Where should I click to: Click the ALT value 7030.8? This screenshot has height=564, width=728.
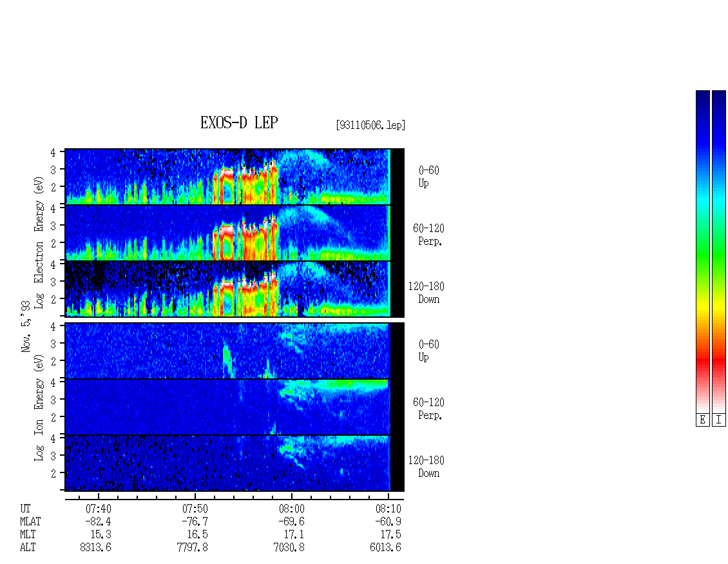point(289,548)
